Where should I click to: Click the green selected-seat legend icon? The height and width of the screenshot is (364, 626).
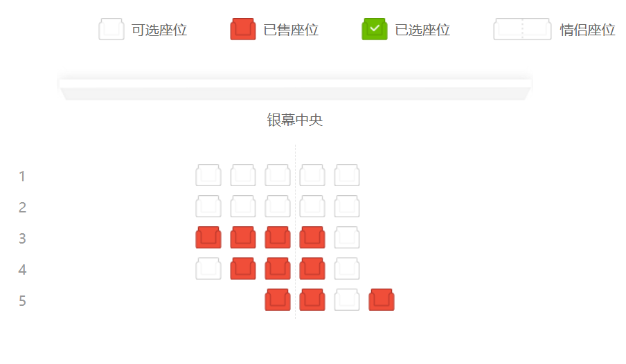[375, 29]
